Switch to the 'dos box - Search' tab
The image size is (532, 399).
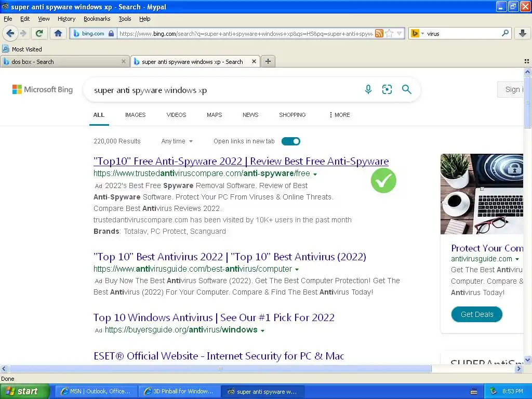click(64, 62)
